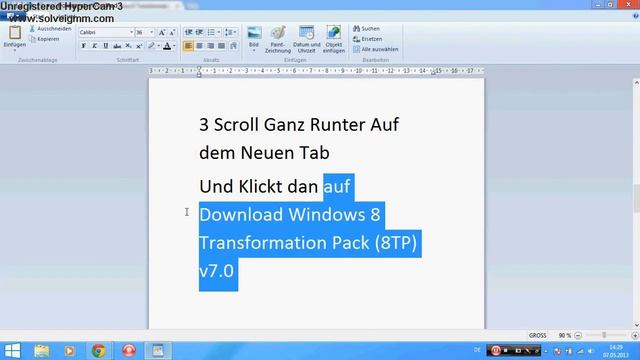Open the WordPad file menu button
This screenshot has width=640, height=360.
12,16
